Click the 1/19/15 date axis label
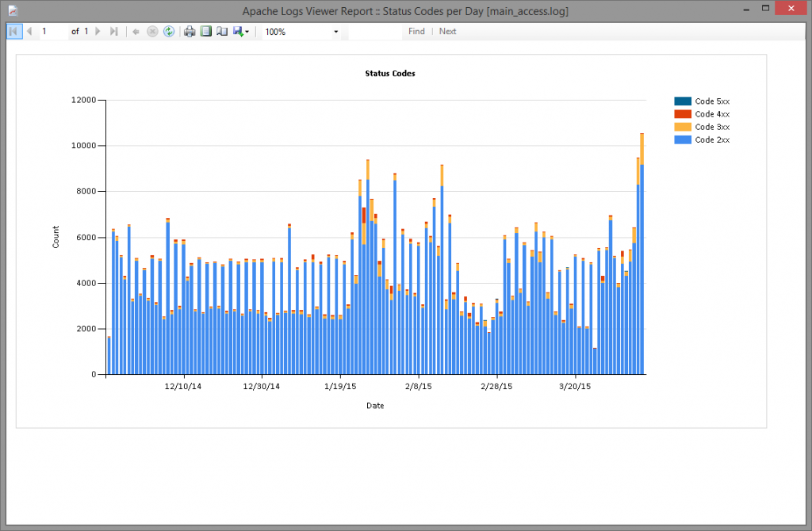The height and width of the screenshot is (531, 812). tap(340, 386)
